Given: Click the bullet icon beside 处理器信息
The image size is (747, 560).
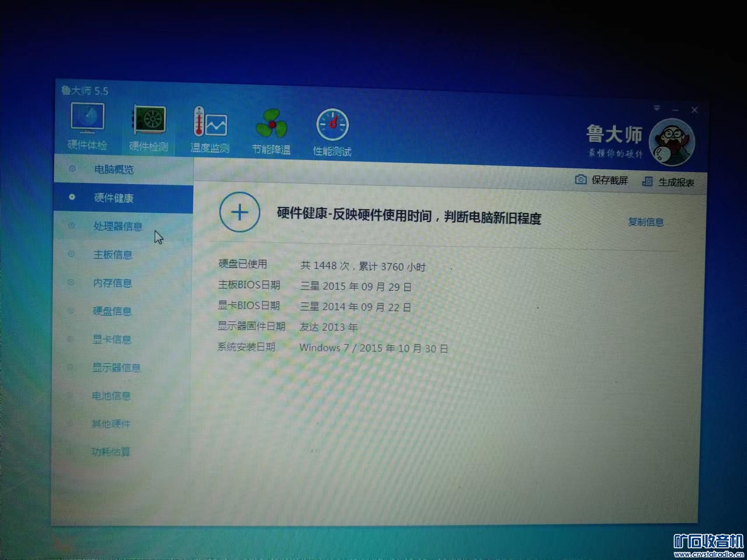Looking at the screenshot, I should tap(71, 226).
